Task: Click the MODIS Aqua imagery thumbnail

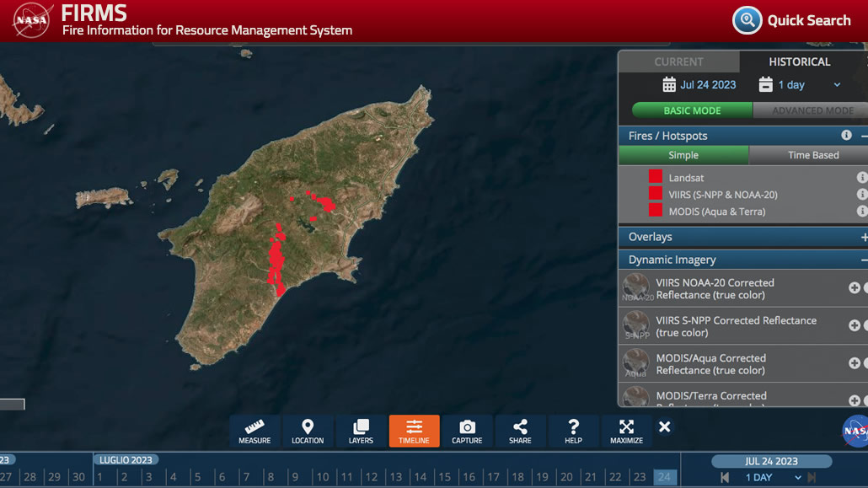Action: [636, 362]
